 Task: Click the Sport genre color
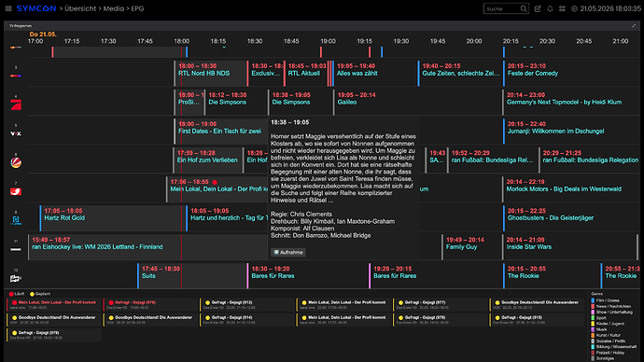593,317
